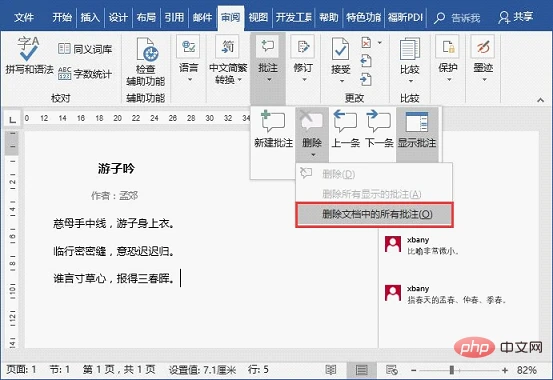Image resolution: width=553 pixels, height=380 pixels.
Task: Go to Previous comment (上一条)
Action: (346, 129)
